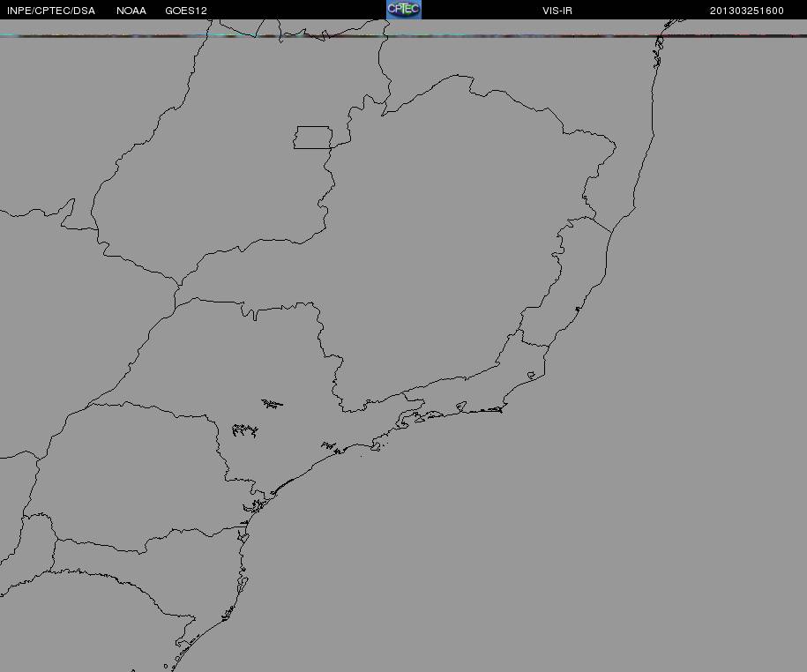807x672 pixels.
Task: Select the INPE/CPTEC/DSA header label
Action: [51, 11]
